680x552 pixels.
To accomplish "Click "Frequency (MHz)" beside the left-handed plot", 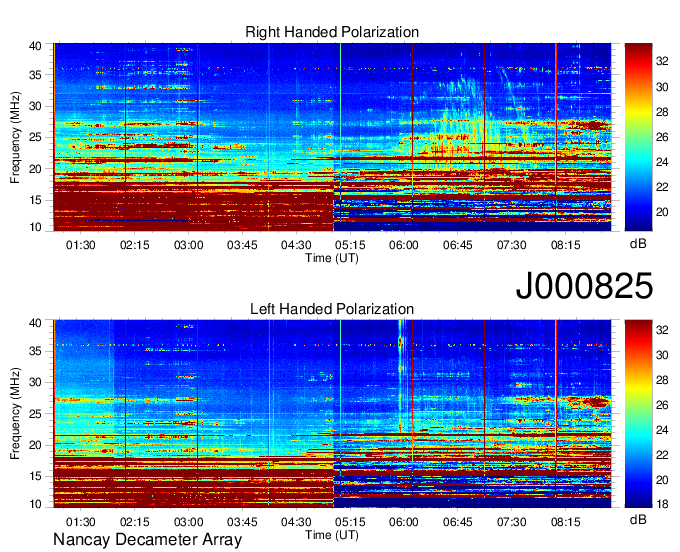I will (x=15, y=414).
